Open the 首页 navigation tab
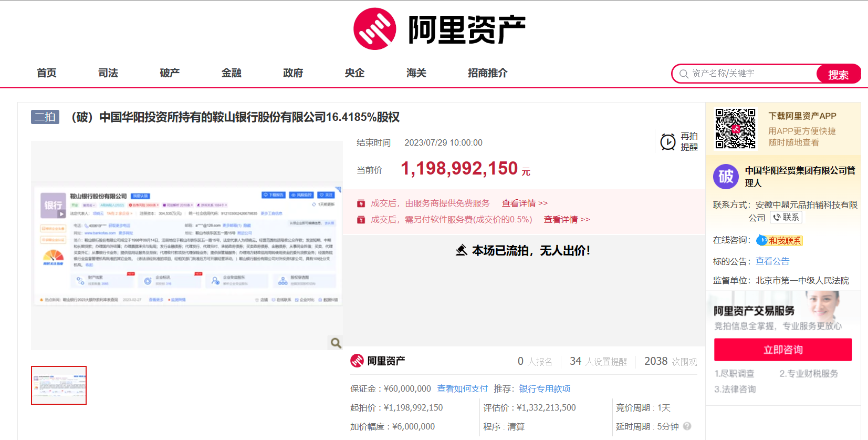Screen dimensions: 868x440 47,73
